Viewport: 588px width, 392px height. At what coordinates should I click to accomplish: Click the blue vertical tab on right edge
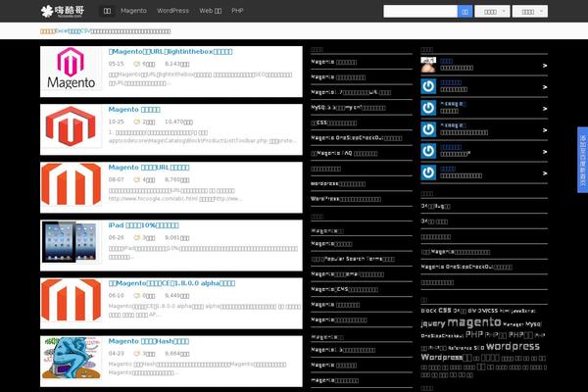tap(583, 160)
